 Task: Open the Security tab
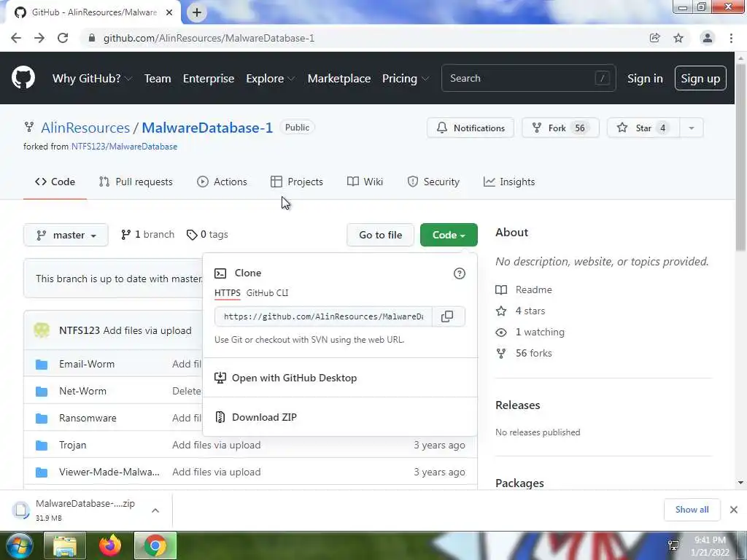[x=433, y=182]
